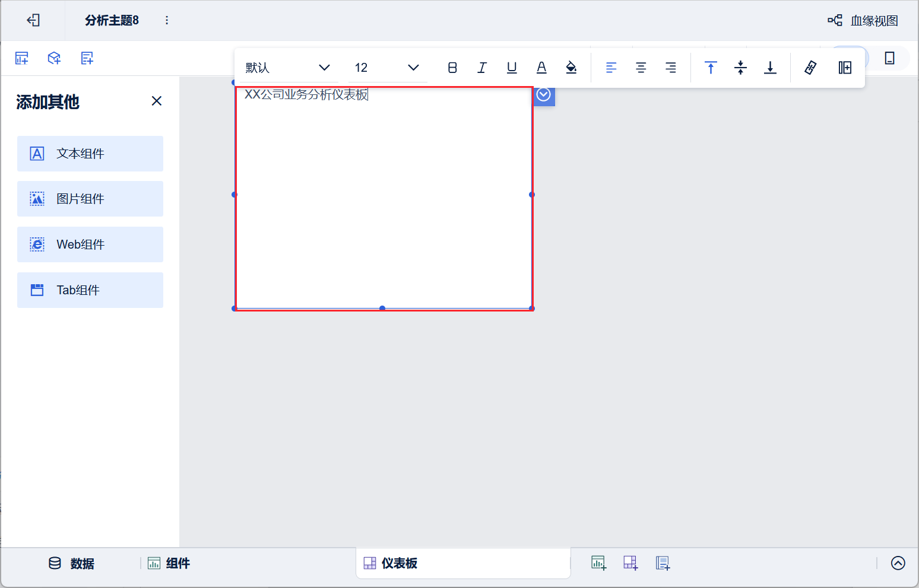
Task: Open the 血缘视图 lineage view
Action: point(863,21)
